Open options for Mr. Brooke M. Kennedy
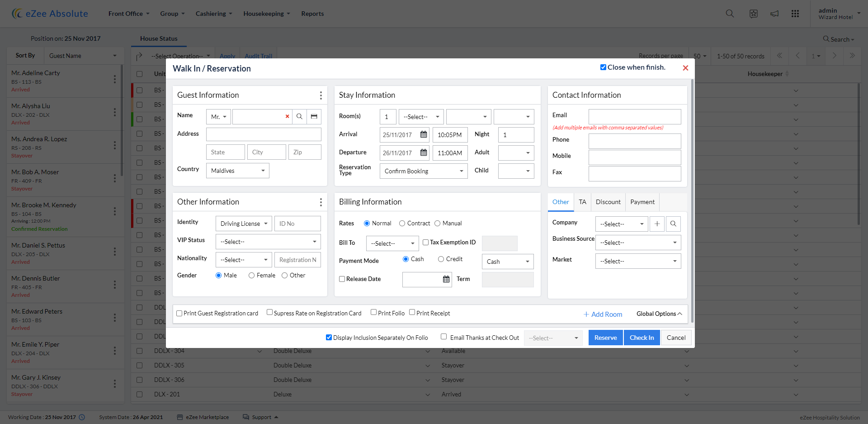 coord(115,211)
